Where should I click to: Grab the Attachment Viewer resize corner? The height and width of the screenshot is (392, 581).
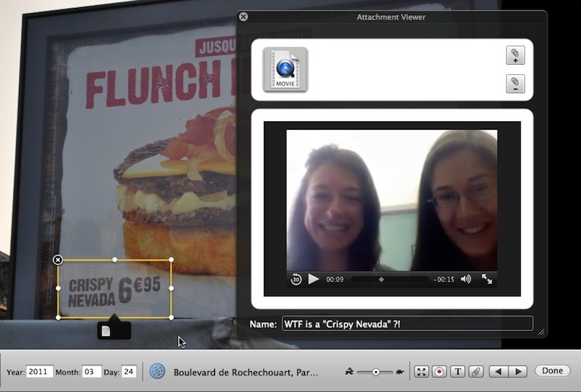[x=541, y=332]
